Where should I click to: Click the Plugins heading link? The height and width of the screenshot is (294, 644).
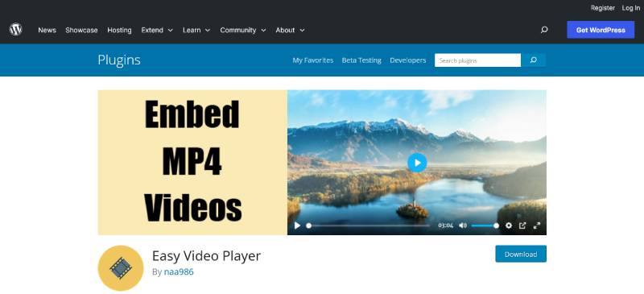click(x=119, y=60)
